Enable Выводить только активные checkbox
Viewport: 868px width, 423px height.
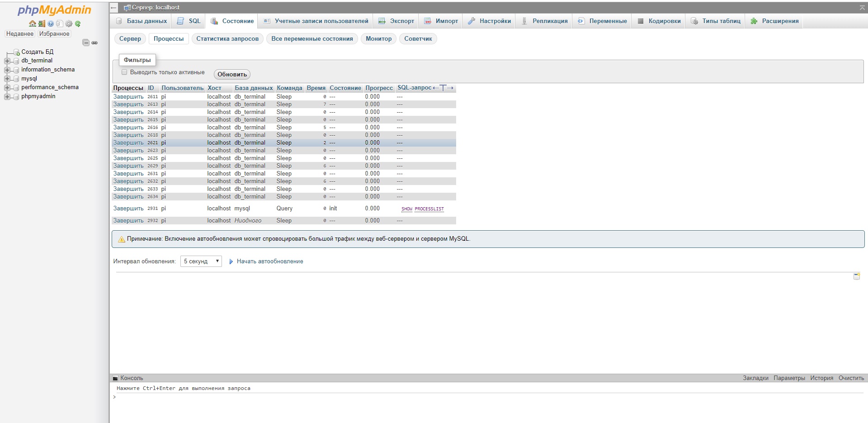[x=124, y=72]
